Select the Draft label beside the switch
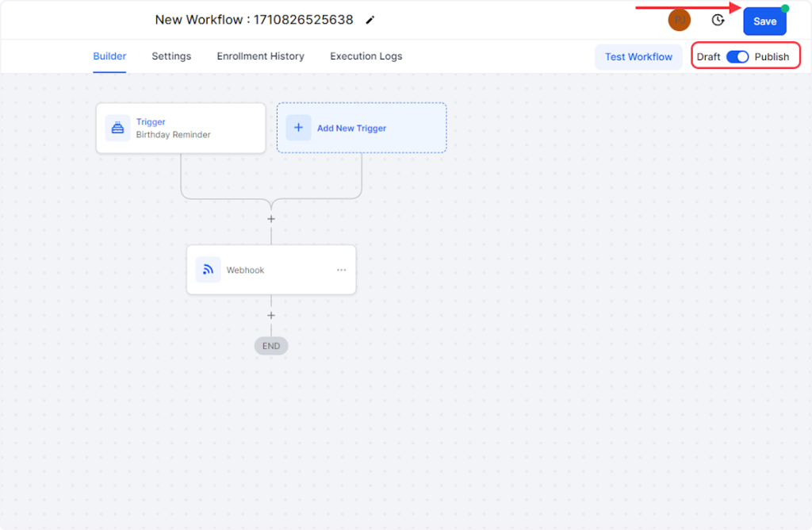 (x=708, y=57)
